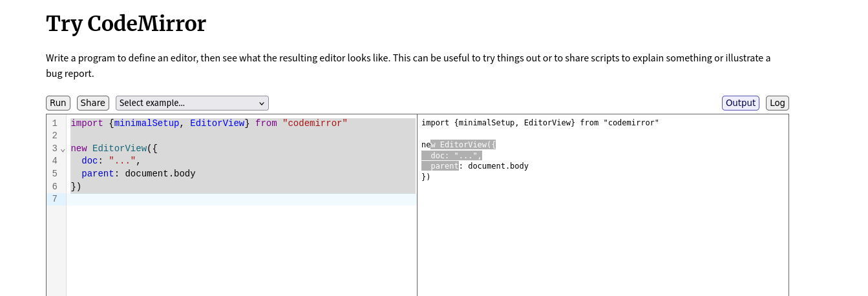The image size is (868, 296).
Task: Click the Run button
Action: pyautogui.click(x=58, y=103)
